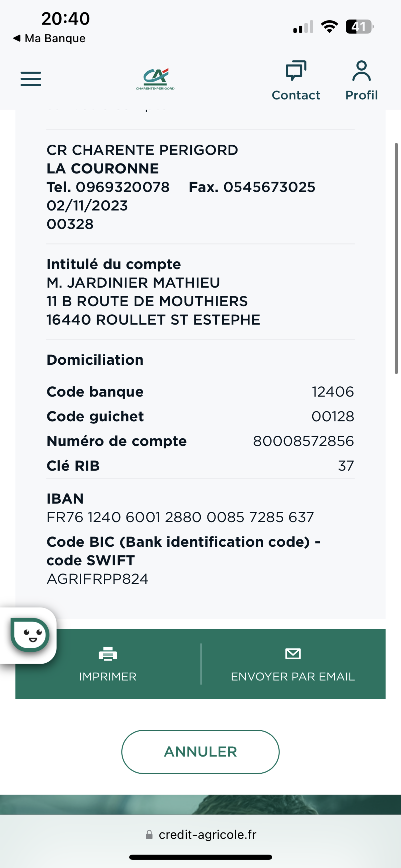Launch the smiling chatbot assistant
The height and width of the screenshot is (868, 401).
point(30,635)
